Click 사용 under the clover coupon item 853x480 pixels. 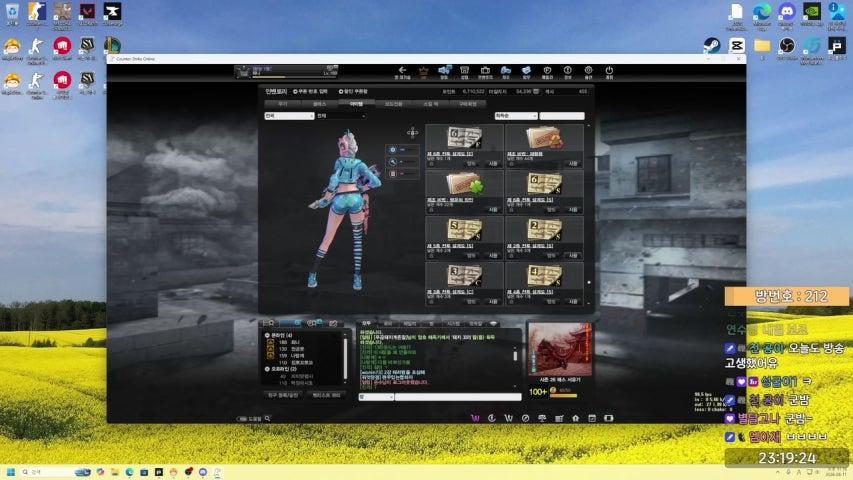[x=493, y=210]
